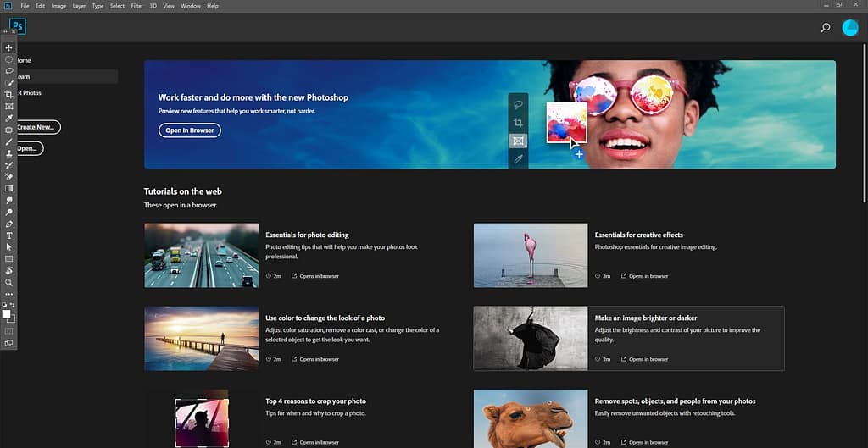Open the Layer menu
Screen dimensions: 868x448
79,6
